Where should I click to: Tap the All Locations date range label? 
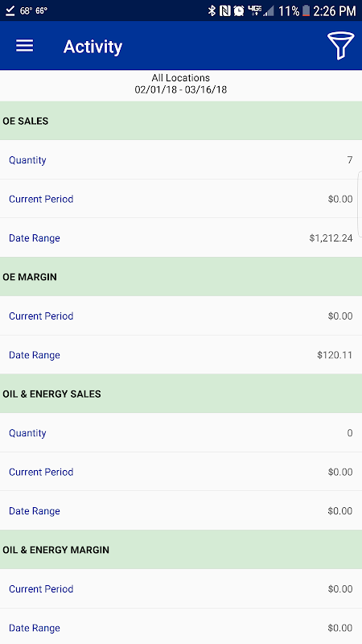(180, 84)
